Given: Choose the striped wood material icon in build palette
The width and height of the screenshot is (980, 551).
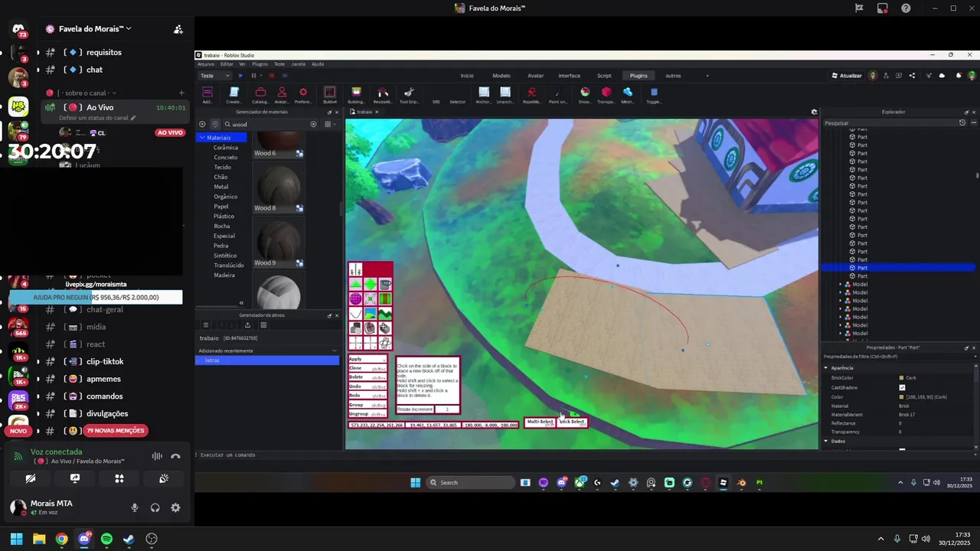Looking at the screenshot, I should [385, 298].
